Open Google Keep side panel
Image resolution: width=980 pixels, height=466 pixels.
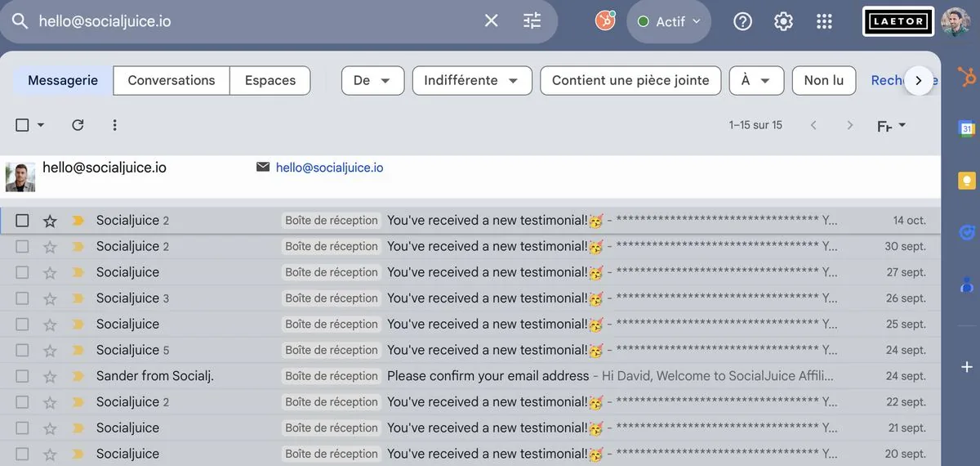point(967,181)
